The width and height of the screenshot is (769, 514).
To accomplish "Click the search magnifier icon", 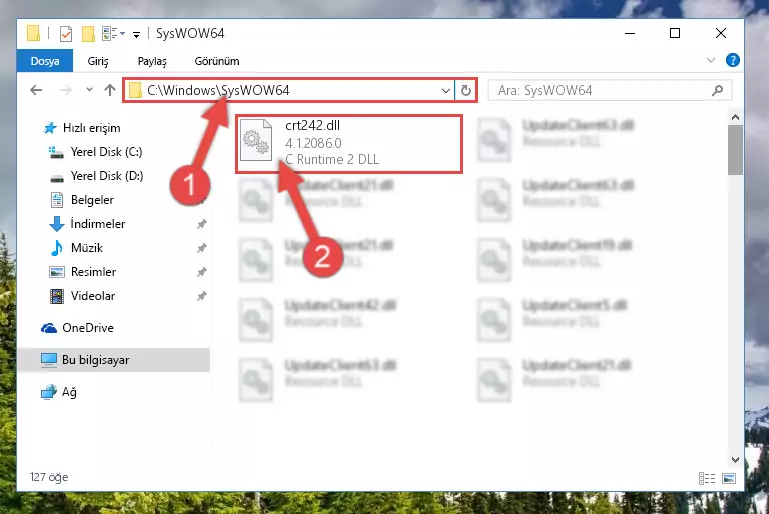I will coord(718,90).
